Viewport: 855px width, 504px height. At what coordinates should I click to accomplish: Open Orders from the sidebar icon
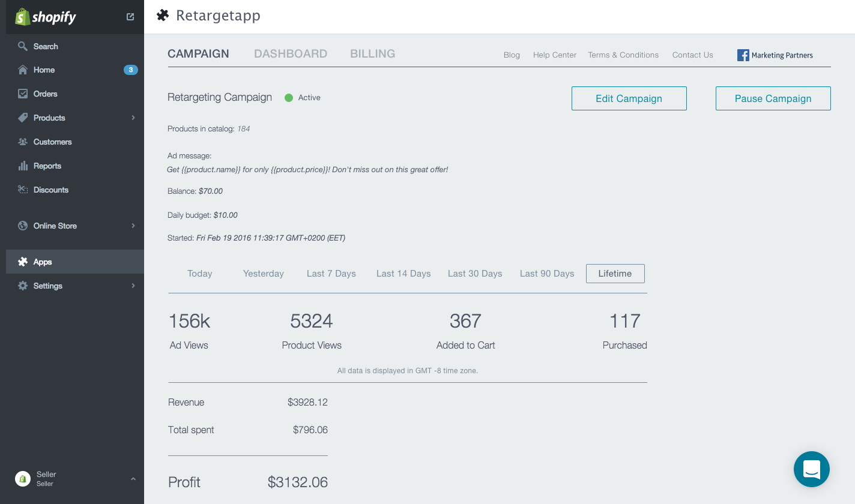[x=22, y=94]
